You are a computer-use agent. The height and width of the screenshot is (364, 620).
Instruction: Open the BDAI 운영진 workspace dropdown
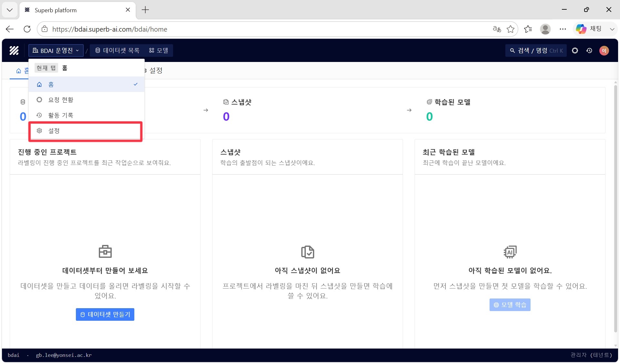[x=56, y=50]
